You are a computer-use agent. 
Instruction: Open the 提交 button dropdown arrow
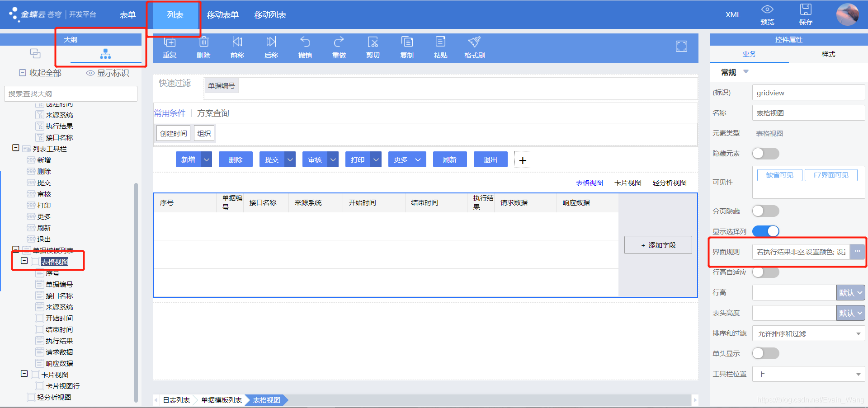[x=290, y=159]
